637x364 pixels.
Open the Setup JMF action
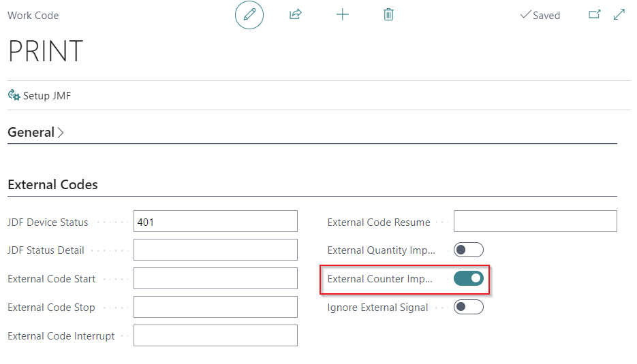tap(46, 96)
